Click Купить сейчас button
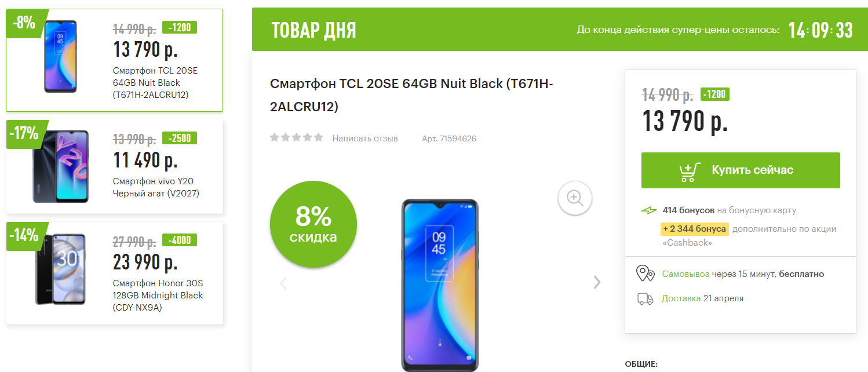This screenshot has width=868, height=372. [x=741, y=170]
